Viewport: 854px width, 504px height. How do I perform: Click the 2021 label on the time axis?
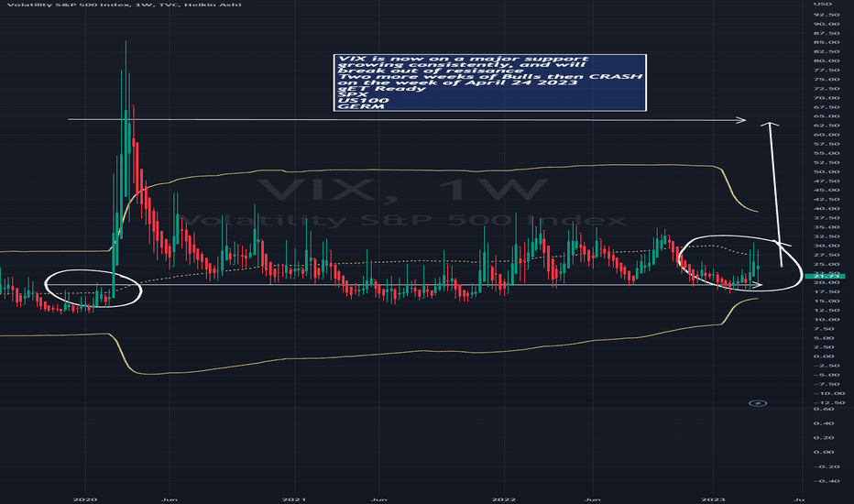(x=295, y=499)
